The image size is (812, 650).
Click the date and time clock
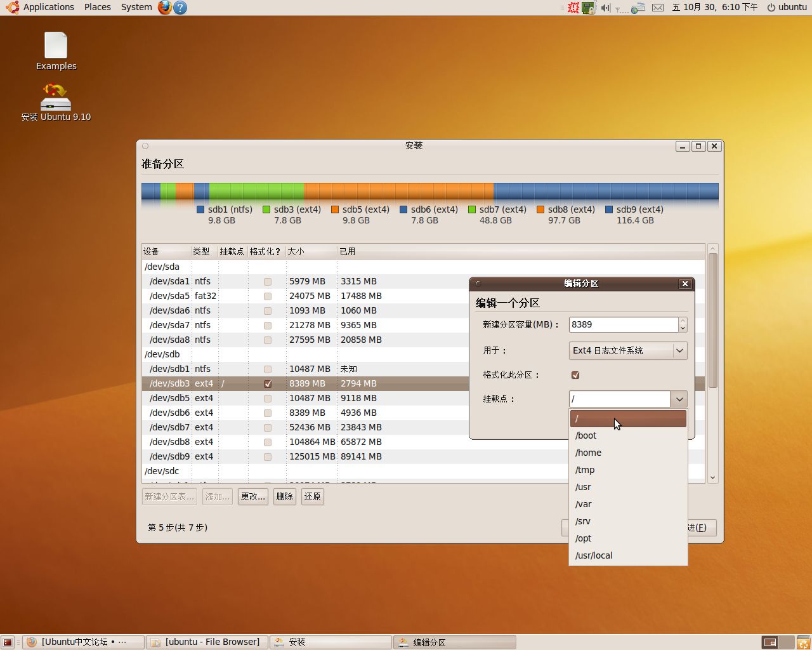pos(715,8)
